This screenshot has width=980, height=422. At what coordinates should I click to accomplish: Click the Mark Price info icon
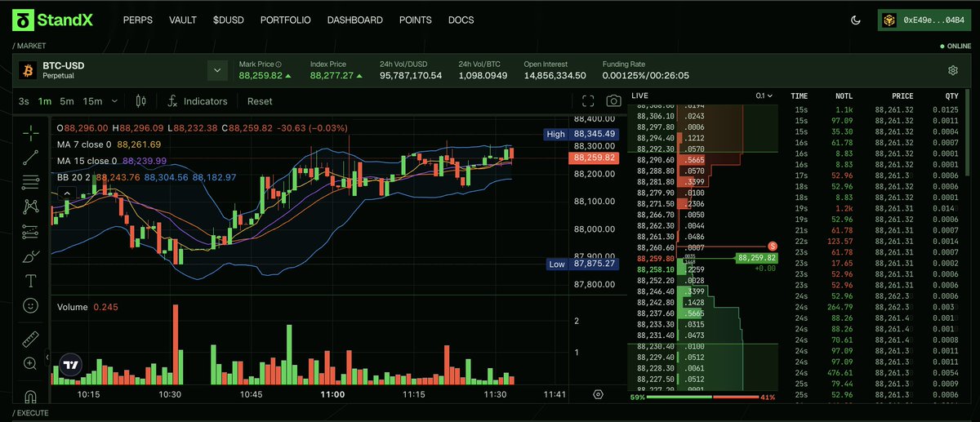(x=278, y=64)
